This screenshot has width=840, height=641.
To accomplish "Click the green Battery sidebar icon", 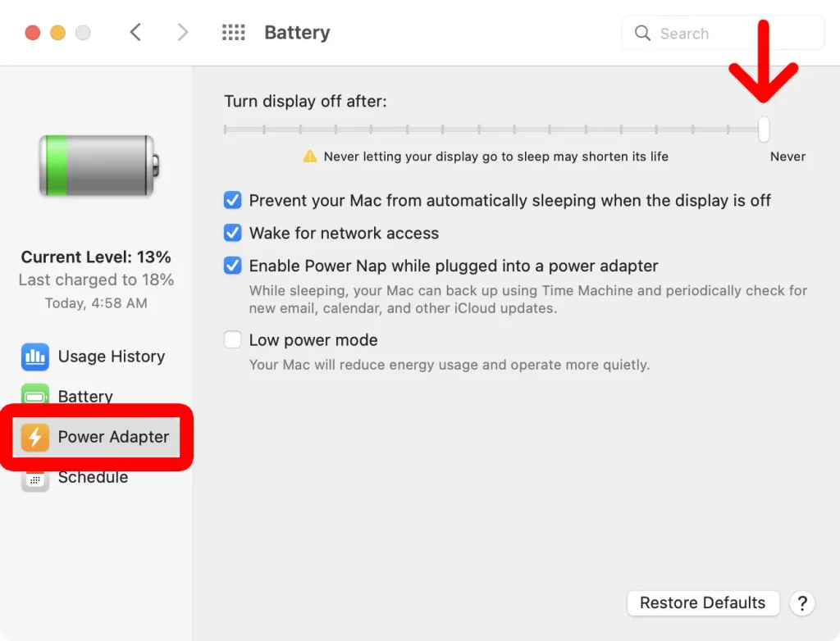I will (35, 397).
